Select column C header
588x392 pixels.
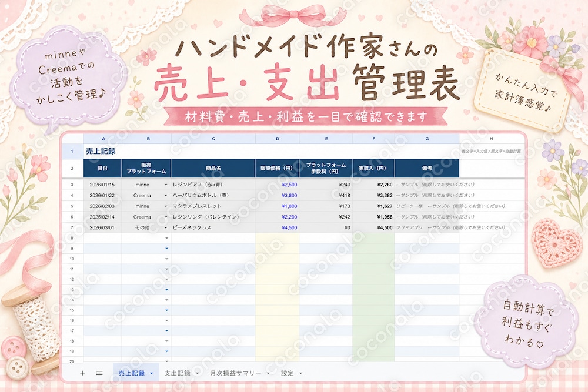[x=213, y=139]
